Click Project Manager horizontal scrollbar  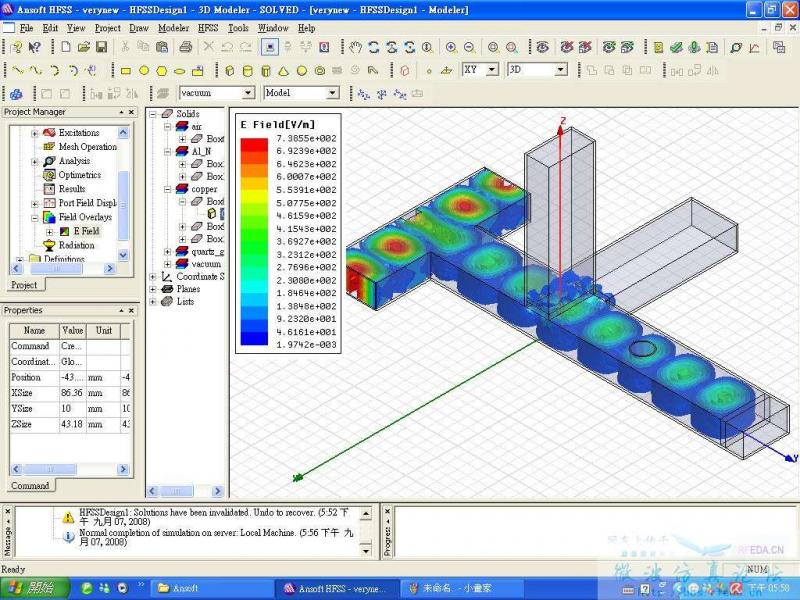64,268
